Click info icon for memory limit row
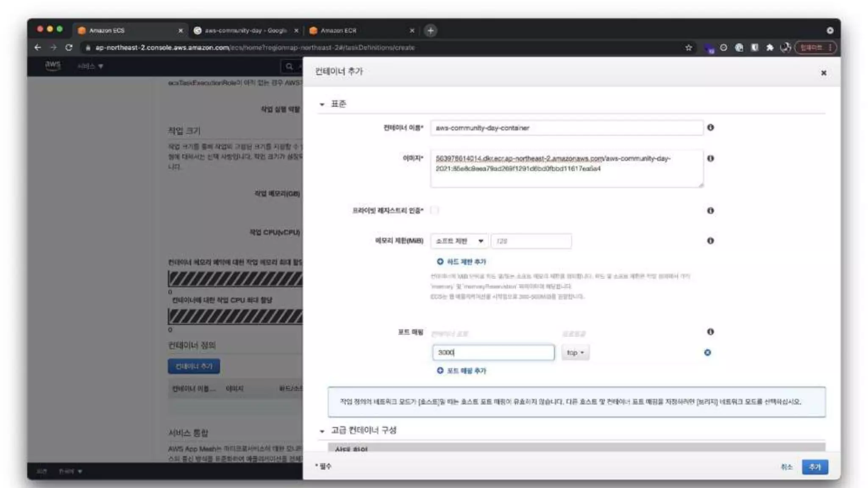Viewport: 868px width, 488px height. click(x=710, y=241)
